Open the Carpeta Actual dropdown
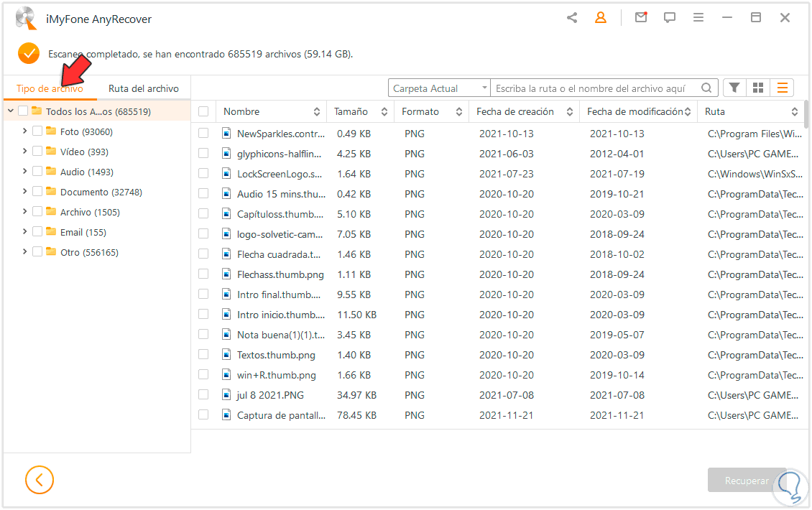Viewport: 812px width, 510px height. (x=439, y=88)
